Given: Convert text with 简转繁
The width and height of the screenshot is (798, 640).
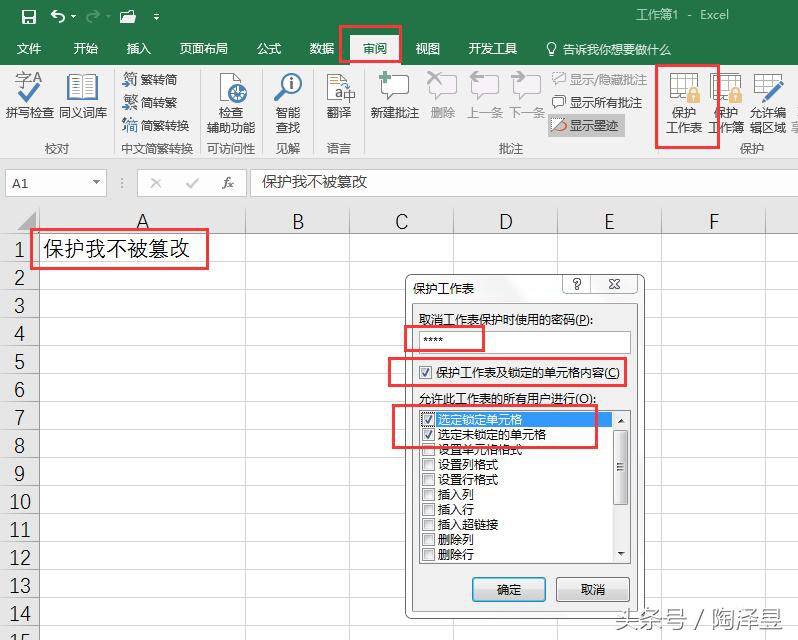Looking at the screenshot, I should click(x=150, y=102).
